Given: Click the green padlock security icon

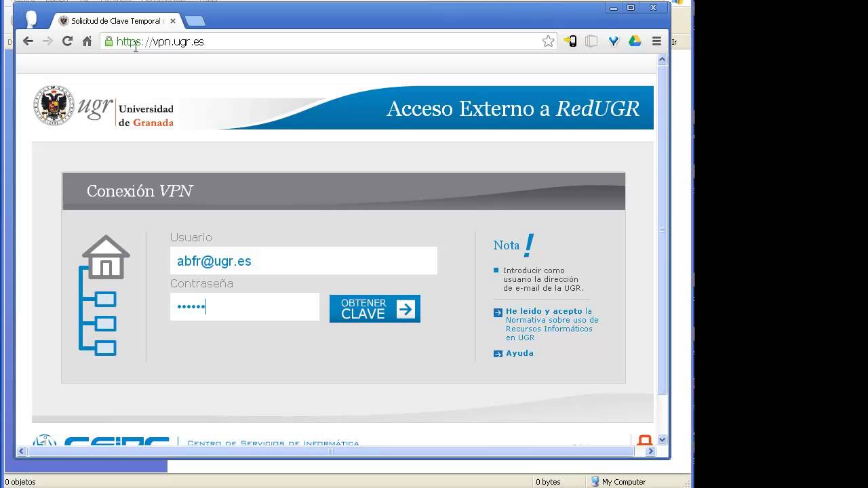Looking at the screenshot, I should (108, 41).
